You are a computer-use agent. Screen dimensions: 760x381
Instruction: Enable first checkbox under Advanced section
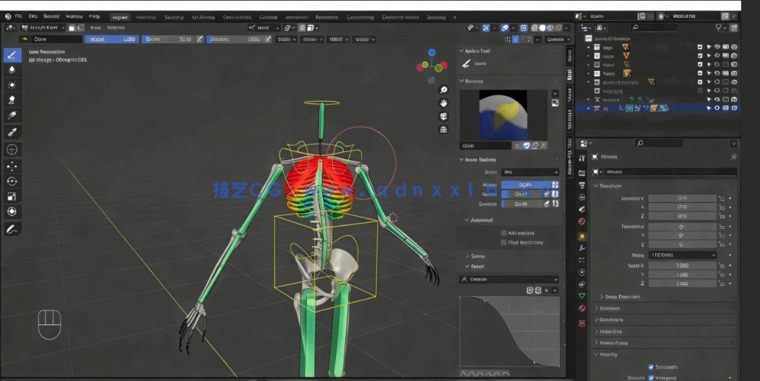tap(504, 233)
